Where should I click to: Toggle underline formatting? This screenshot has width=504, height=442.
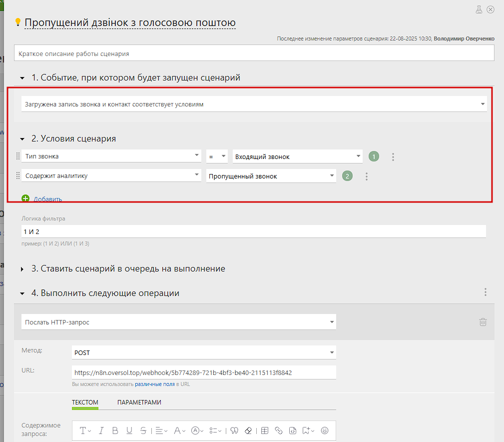click(129, 430)
